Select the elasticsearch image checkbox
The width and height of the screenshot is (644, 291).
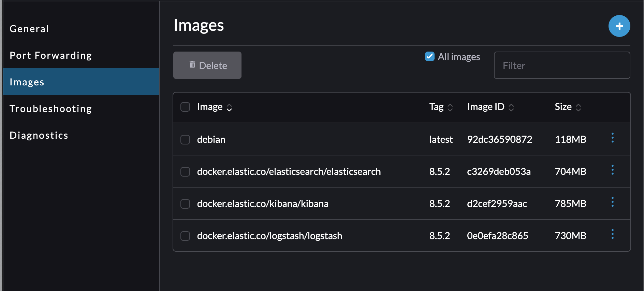[x=185, y=172]
